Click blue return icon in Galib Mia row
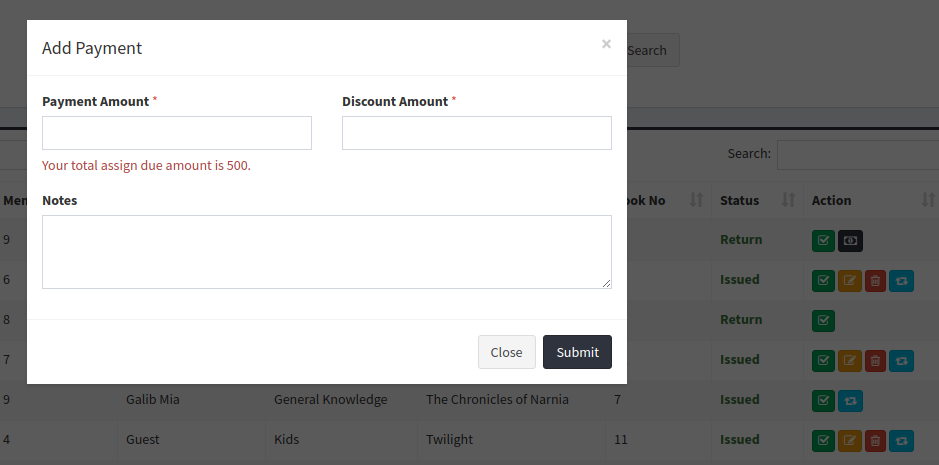 [x=850, y=400]
